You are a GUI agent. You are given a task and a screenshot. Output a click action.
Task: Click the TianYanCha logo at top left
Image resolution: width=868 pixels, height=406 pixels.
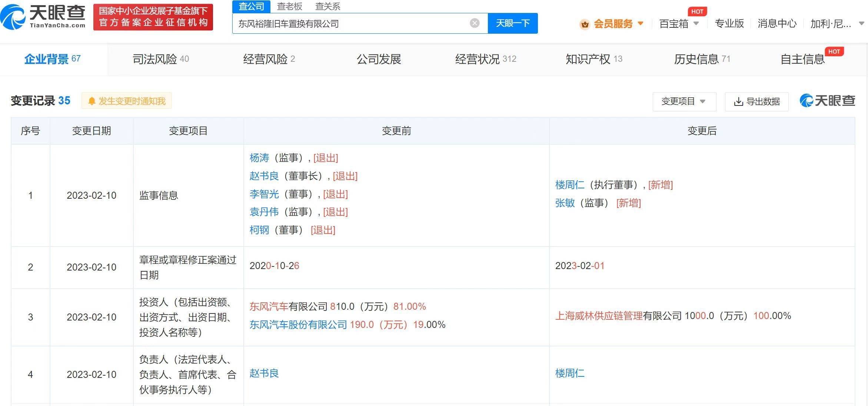click(x=43, y=17)
